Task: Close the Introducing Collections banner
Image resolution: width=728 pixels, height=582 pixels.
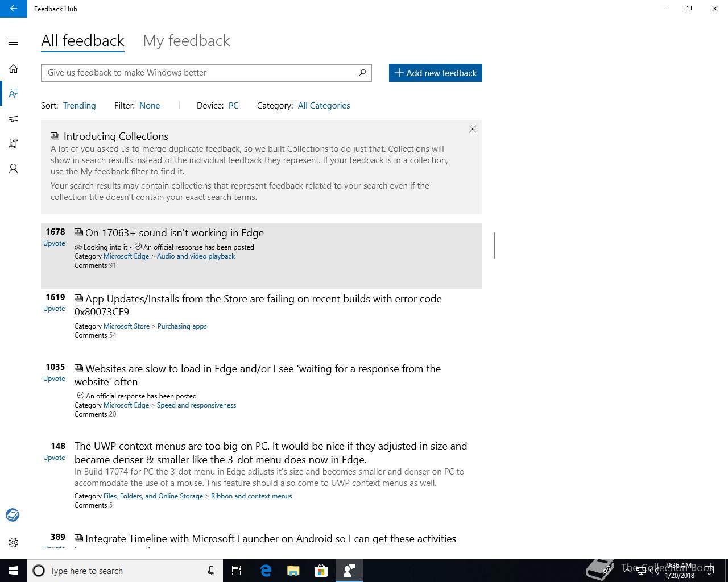Action: pyautogui.click(x=473, y=129)
